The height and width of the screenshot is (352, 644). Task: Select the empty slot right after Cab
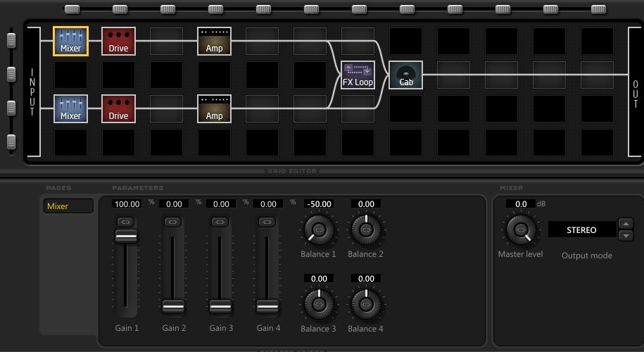pyautogui.click(x=453, y=75)
